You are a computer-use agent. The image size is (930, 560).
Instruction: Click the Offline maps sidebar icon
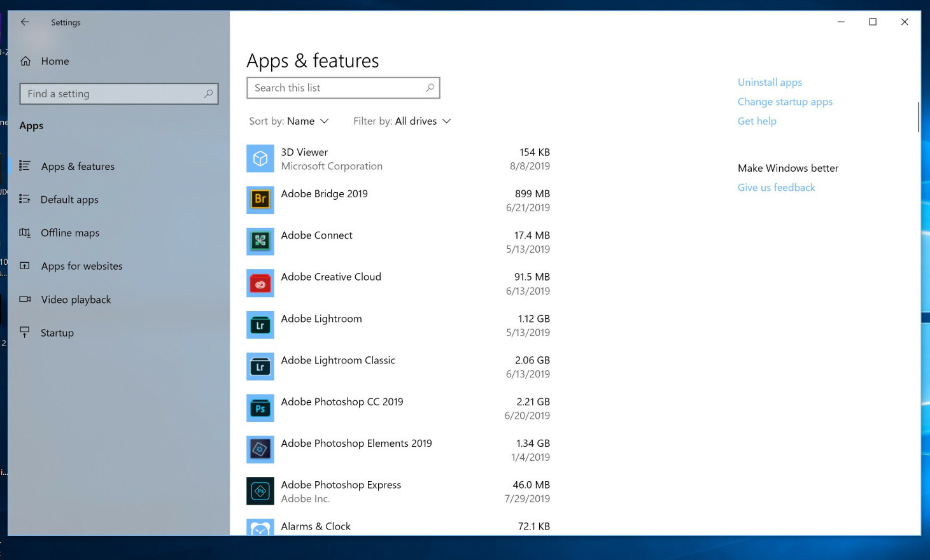click(25, 233)
